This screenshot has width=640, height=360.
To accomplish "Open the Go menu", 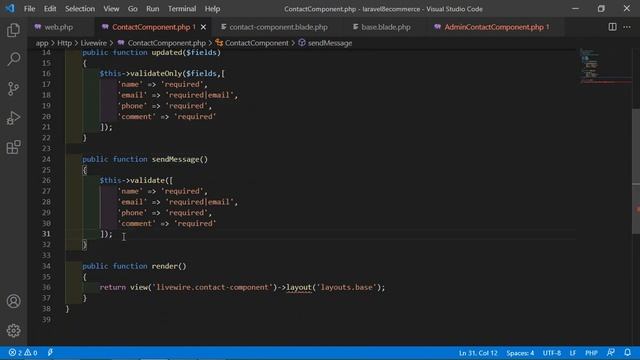I will [132, 9].
